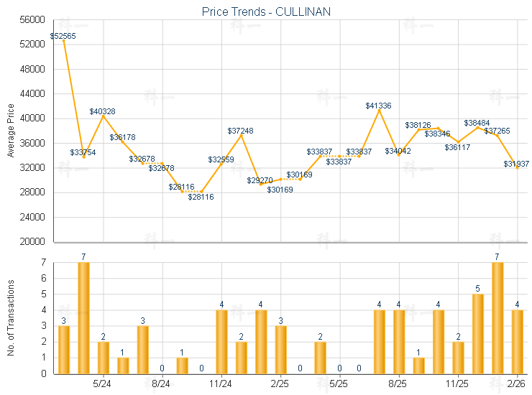Screen dimensions: 532x395
Task: Click the $52565 data point label
Action: pyautogui.click(x=63, y=36)
